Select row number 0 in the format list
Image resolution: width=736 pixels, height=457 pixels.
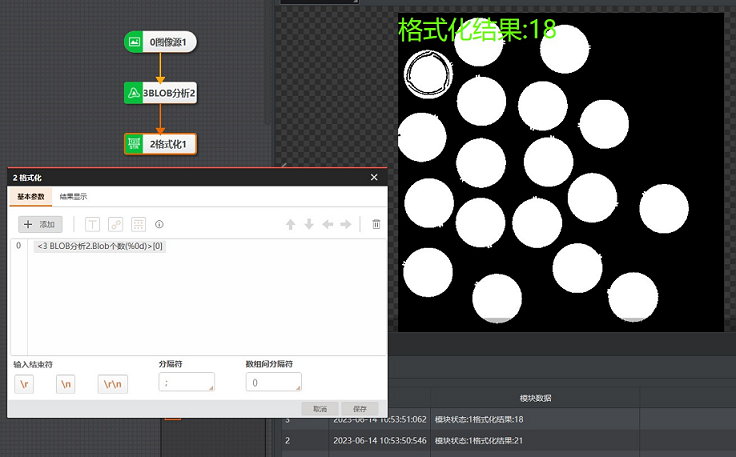coord(18,245)
